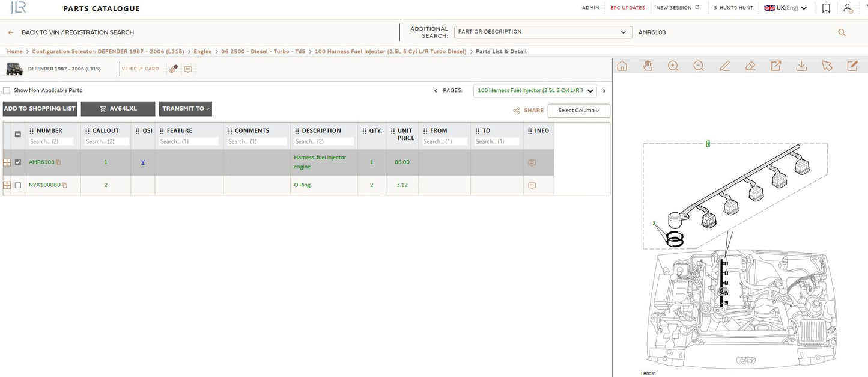Image resolution: width=868 pixels, height=377 pixels.
Task: Click the JLR logo
Action: pyautogui.click(x=19, y=8)
